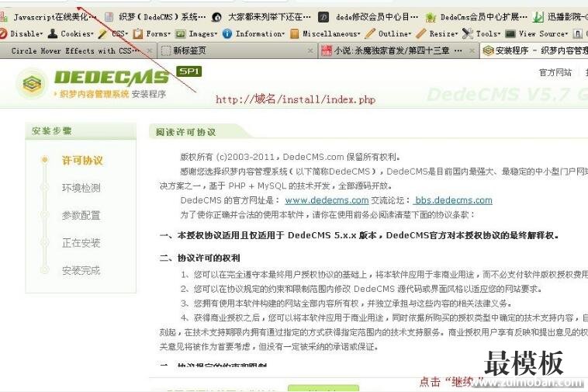Click the 阅读许可协议 section heading
The height and width of the screenshot is (392, 588).
[x=186, y=132]
